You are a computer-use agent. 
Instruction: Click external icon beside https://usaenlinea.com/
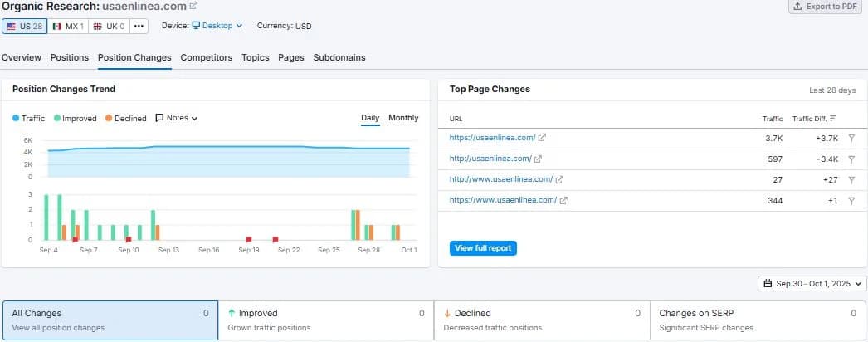[543, 138]
